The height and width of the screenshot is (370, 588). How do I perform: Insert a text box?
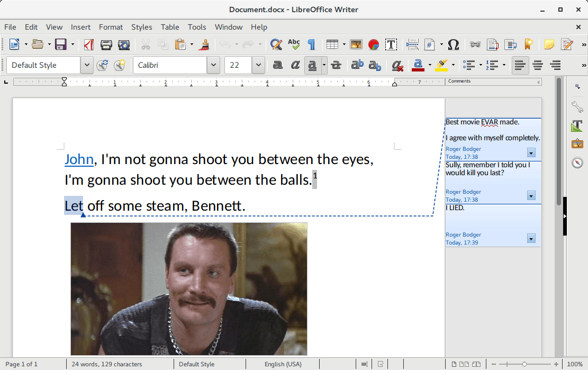click(x=391, y=44)
